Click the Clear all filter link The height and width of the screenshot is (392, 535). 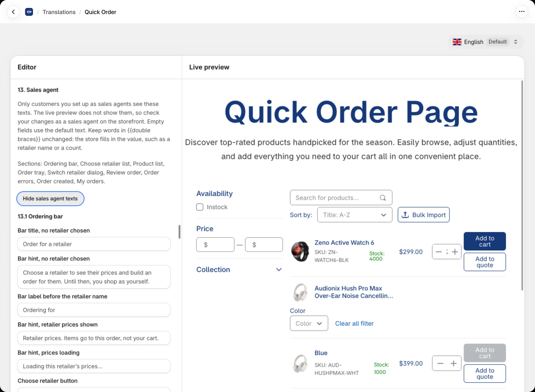pyautogui.click(x=354, y=323)
